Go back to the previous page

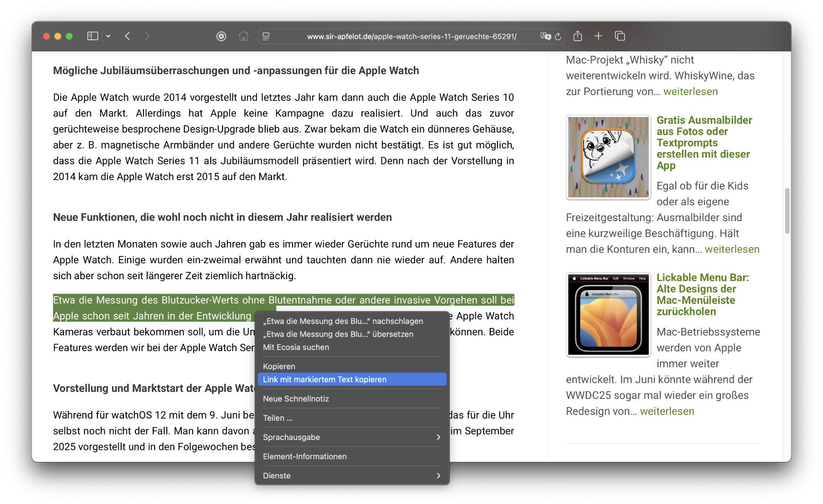click(x=128, y=36)
